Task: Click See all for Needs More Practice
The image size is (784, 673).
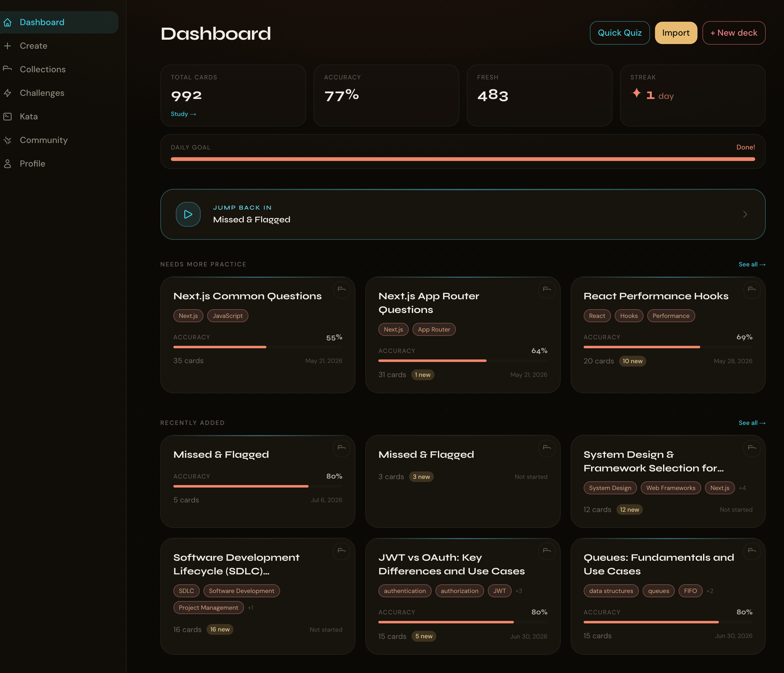Action: tap(752, 265)
